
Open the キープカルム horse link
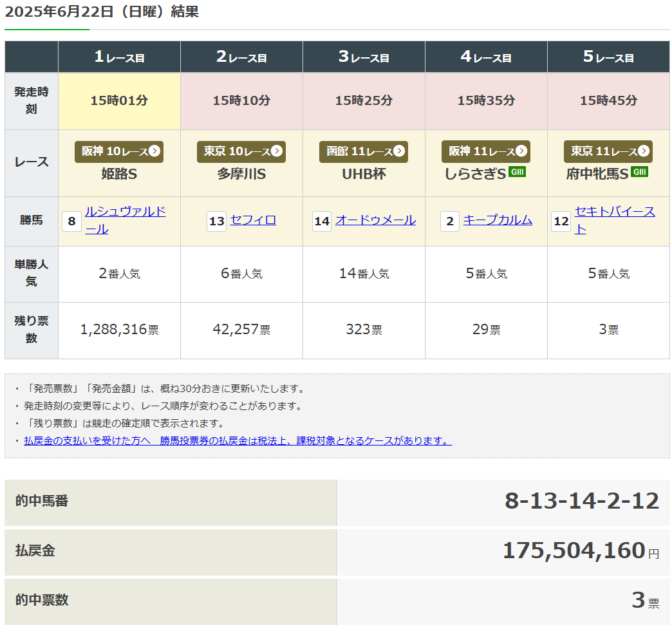[498, 220]
